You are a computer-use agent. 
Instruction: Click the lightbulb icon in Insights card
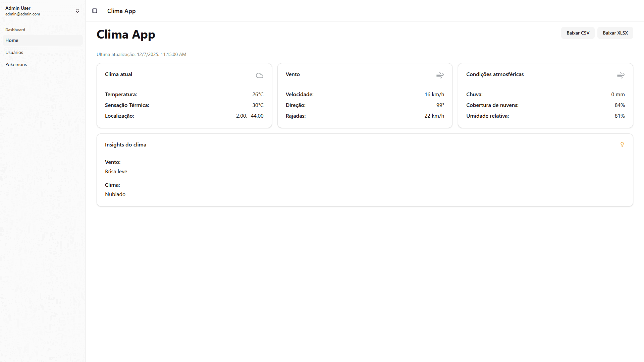click(x=622, y=144)
